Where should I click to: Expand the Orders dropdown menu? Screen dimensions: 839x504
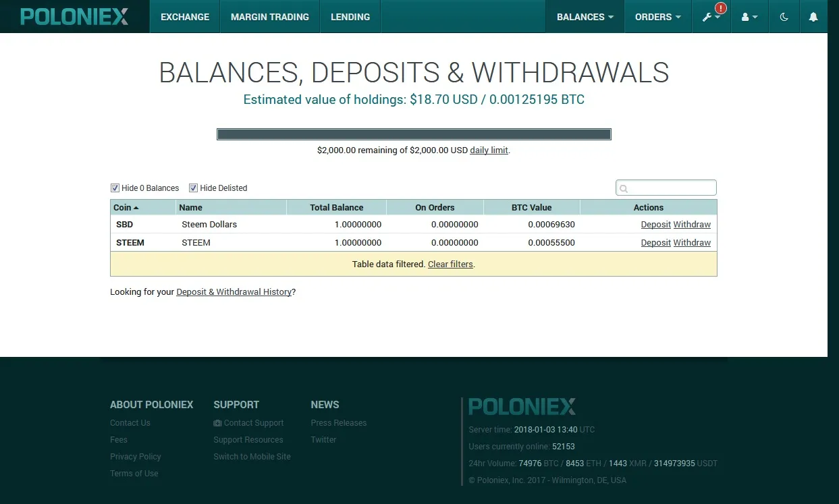(x=658, y=17)
